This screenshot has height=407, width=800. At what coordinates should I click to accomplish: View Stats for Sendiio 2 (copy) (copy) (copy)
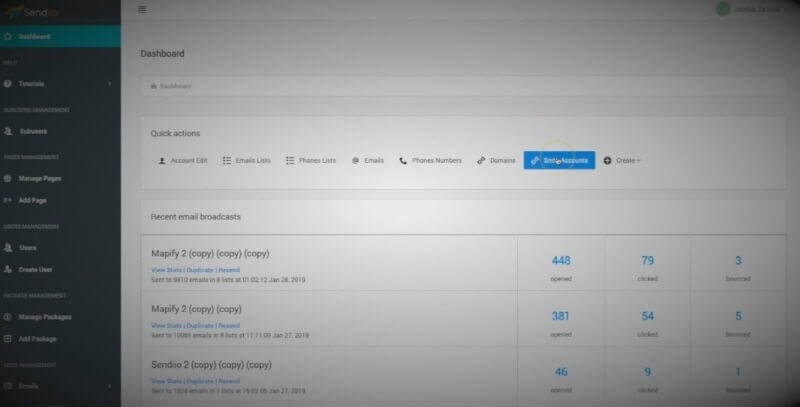pyautogui.click(x=166, y=381)
